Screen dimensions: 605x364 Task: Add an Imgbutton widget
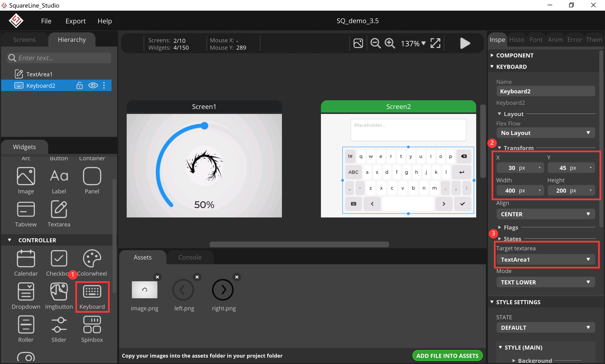point(59,296)
